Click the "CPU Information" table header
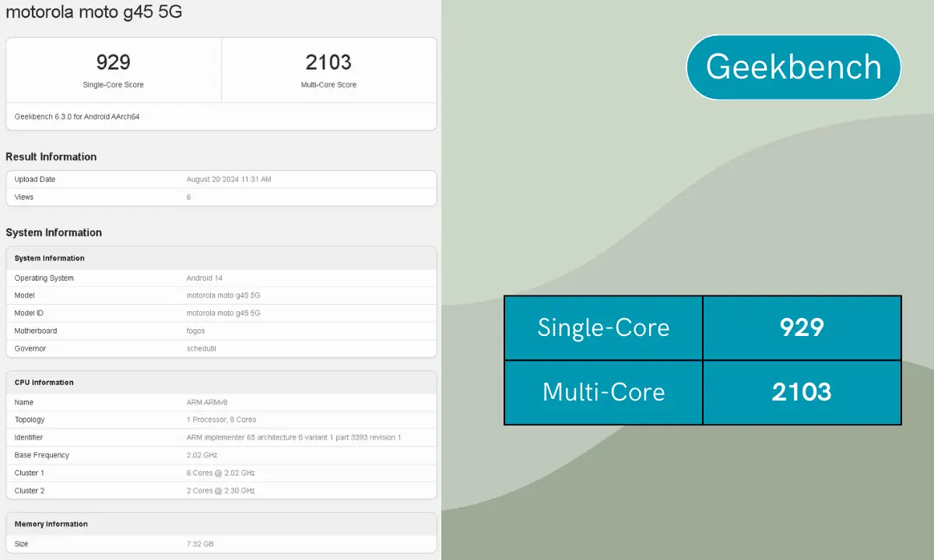The width and height of the screenshot is (934, 560). tap(221, 383)
